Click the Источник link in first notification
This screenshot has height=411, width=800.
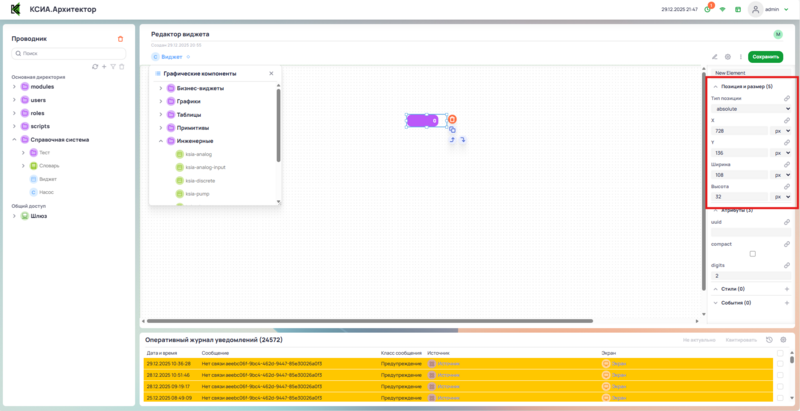click(445, 363)
